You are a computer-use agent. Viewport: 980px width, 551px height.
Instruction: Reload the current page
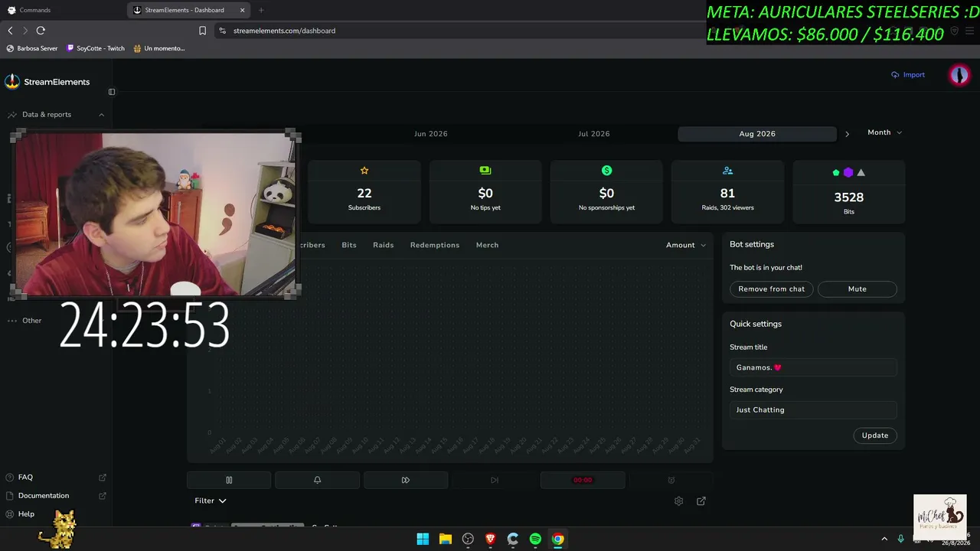(x=41, y=31)
